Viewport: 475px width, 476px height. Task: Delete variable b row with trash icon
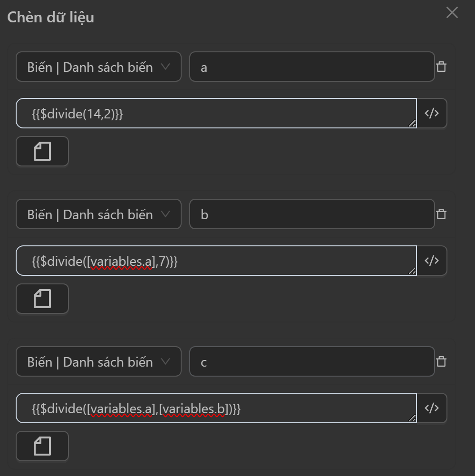point(441,214)
